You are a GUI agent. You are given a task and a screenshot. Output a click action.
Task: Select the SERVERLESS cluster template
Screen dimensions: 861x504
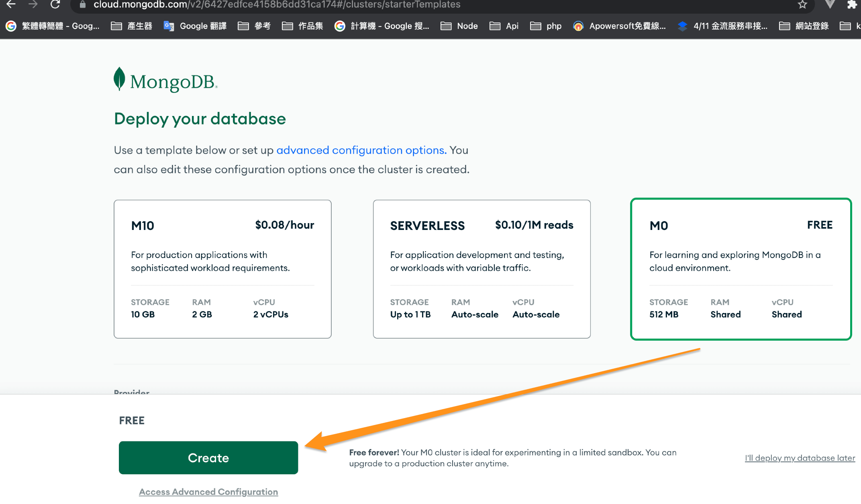(x=482, y=269)
